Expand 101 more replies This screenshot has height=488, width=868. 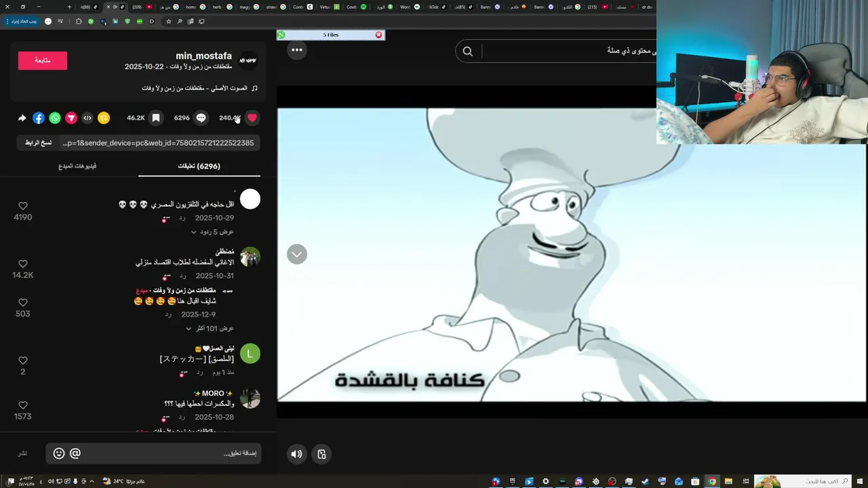pyautogui.click(x=210, y=329)
